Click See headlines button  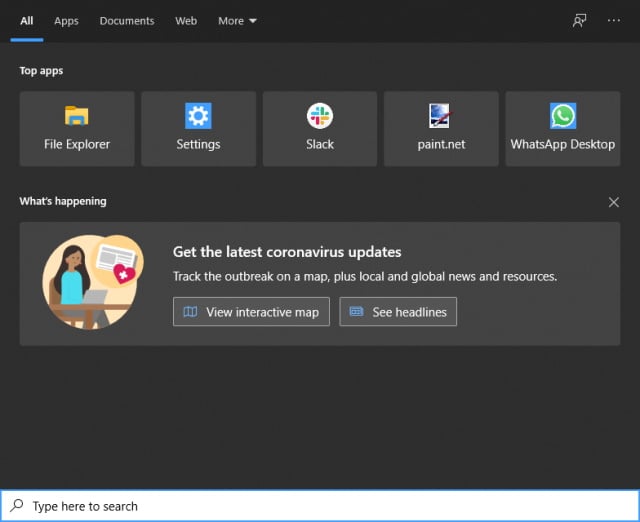(398, 312)
